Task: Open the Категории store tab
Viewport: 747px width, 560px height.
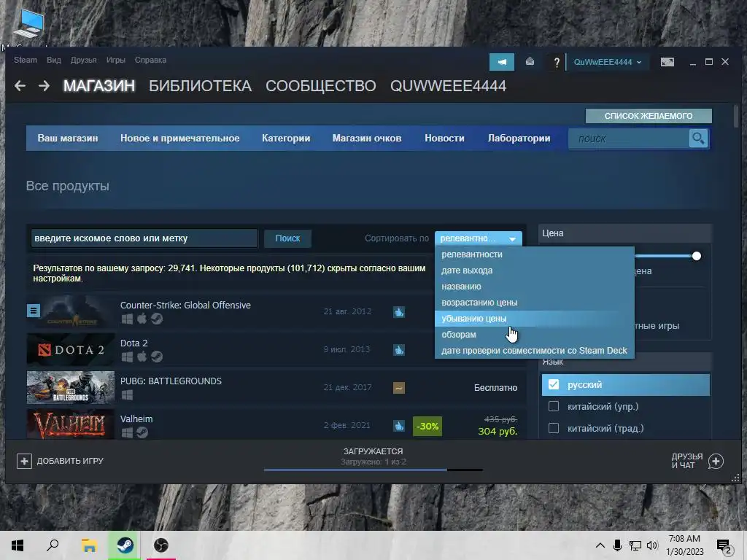Action: point(286,138)
